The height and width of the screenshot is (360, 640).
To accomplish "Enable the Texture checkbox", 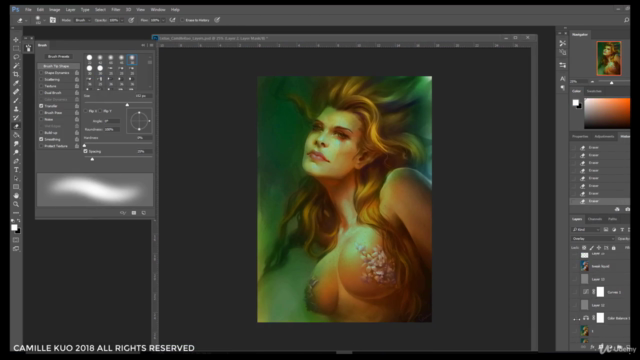I will tap(41, 86).
